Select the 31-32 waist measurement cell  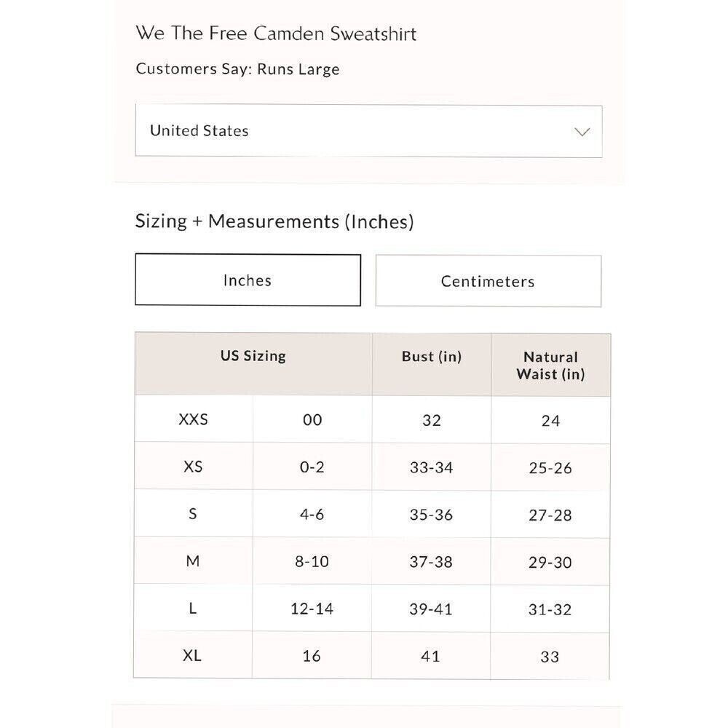550,609
